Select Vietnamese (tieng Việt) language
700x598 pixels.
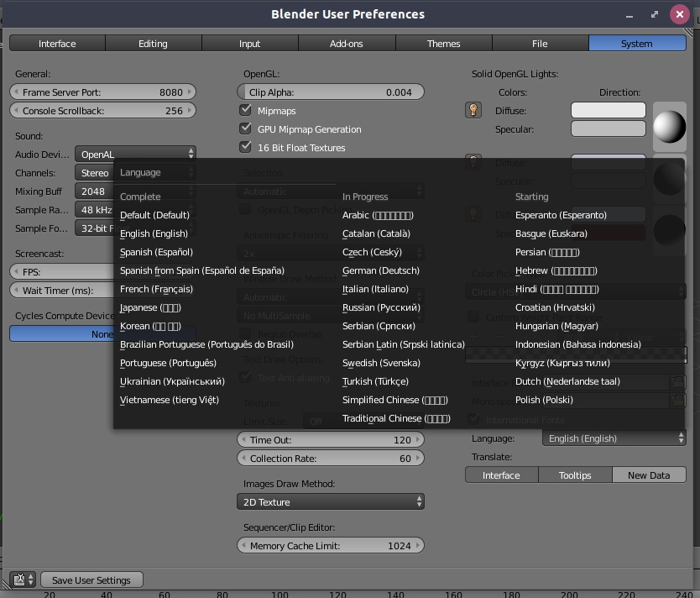click(x=170, y=400)
